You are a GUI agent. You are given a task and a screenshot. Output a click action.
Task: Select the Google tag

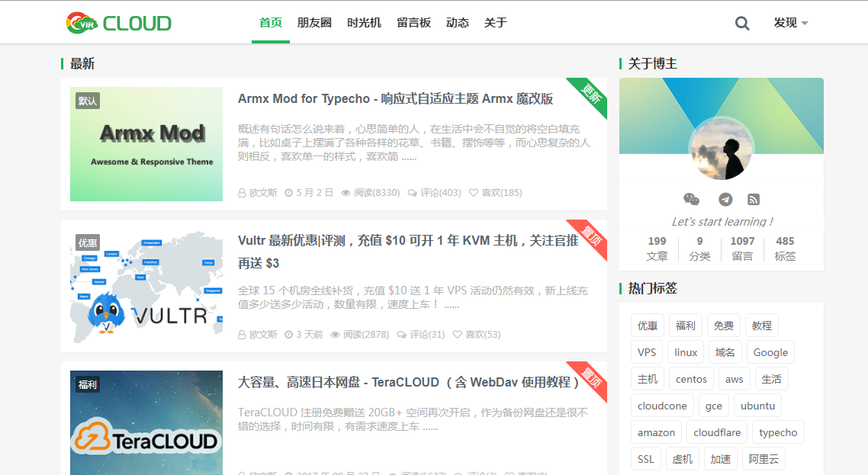pos(770,352)
